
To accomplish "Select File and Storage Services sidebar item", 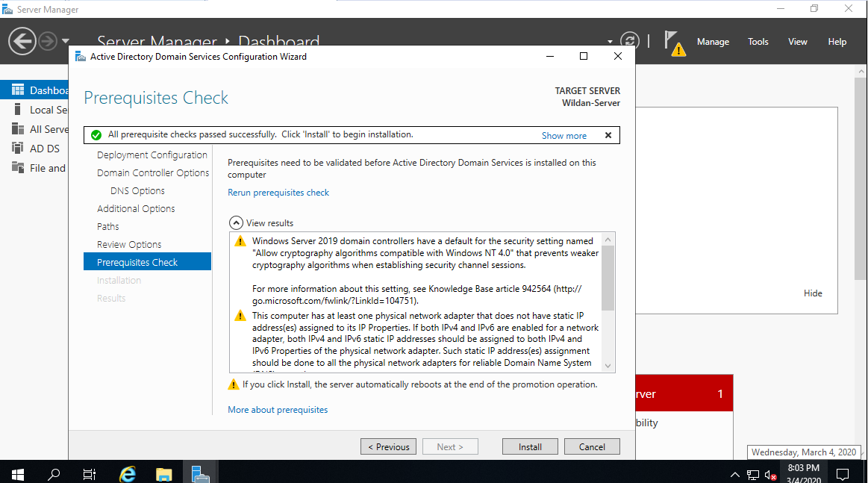I will (x=34, y=168).
